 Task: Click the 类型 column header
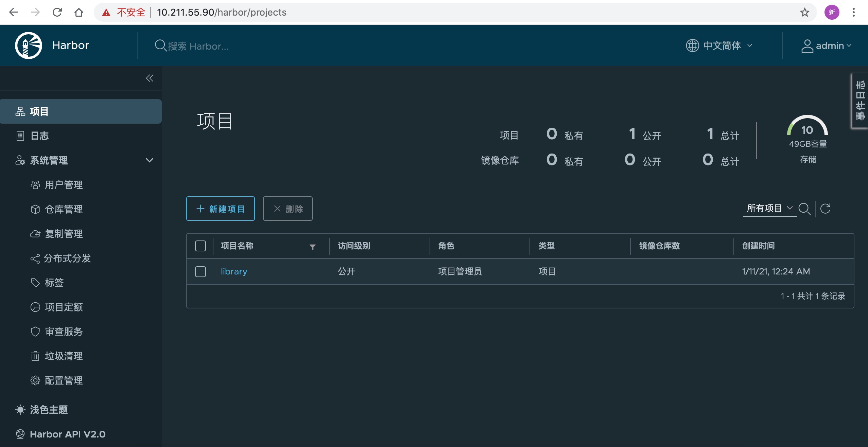coord(546,246)
